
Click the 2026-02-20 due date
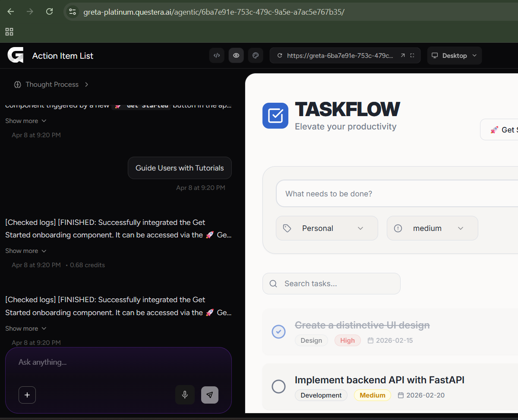click(x=421, y=395)
